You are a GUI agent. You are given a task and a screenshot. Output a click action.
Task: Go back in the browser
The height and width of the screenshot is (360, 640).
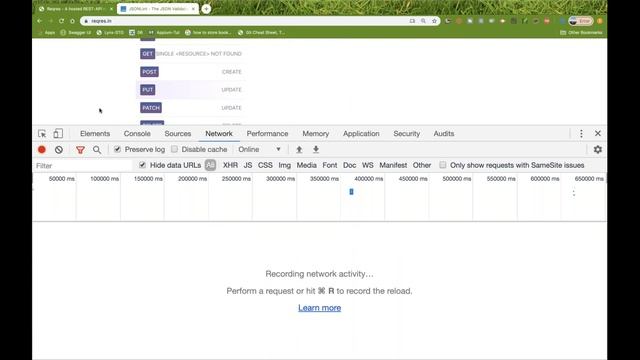tap(40, 21)
